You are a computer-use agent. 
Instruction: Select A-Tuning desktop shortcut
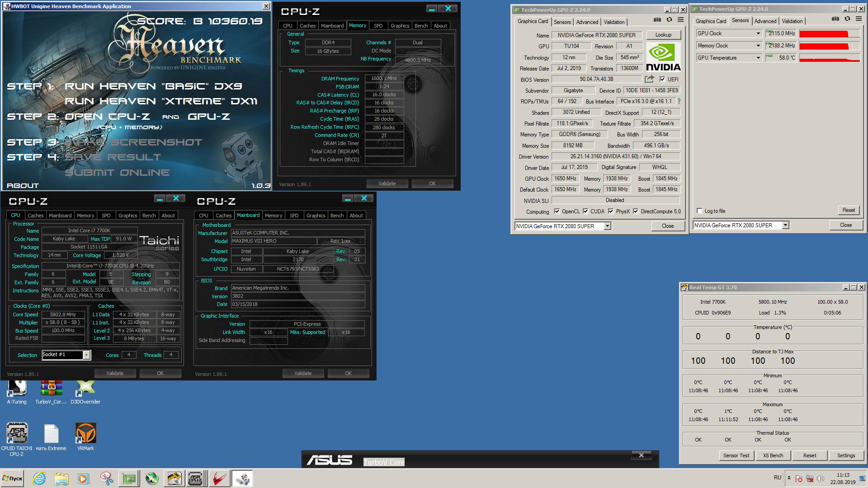pyautogui.click(x=17, y=392)
